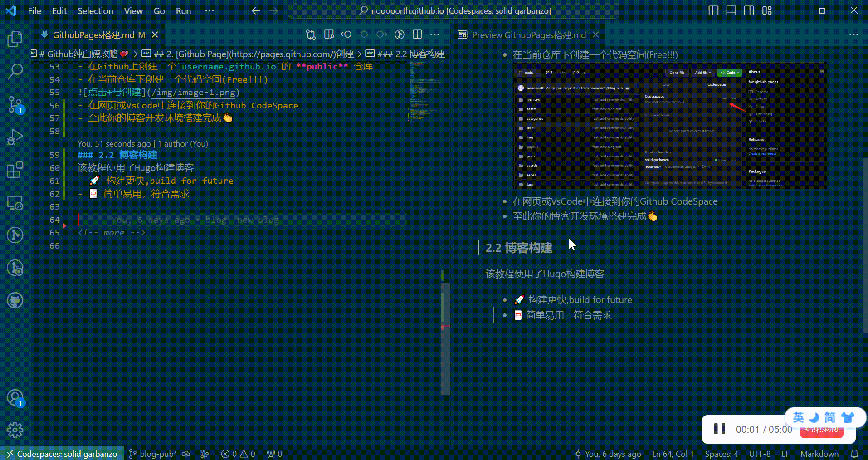Click the codespace screenshot in preview

click(x=670, y=126)
